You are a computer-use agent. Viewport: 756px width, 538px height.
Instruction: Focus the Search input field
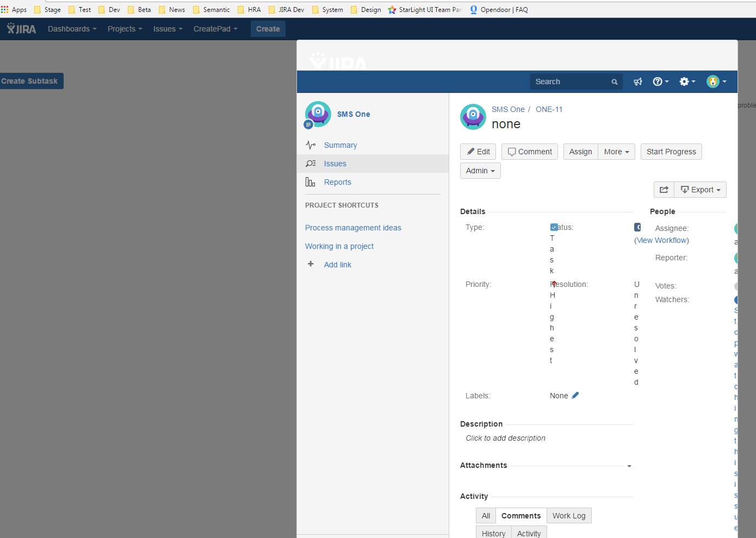click(572, 82)
